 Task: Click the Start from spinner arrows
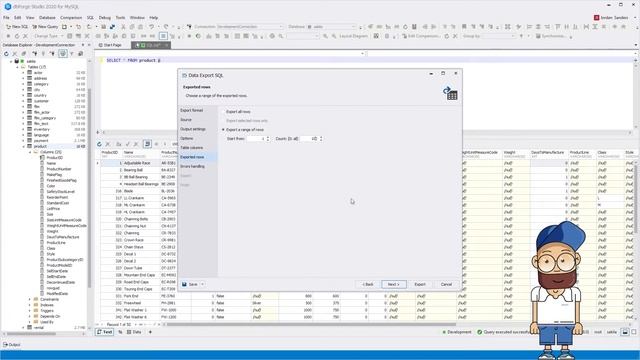268,139
